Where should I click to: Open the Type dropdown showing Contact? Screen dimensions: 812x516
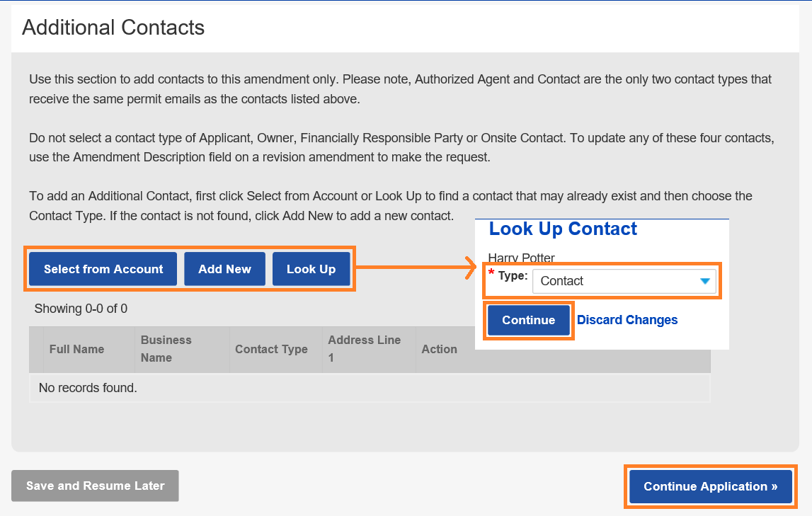coord(624,281)
